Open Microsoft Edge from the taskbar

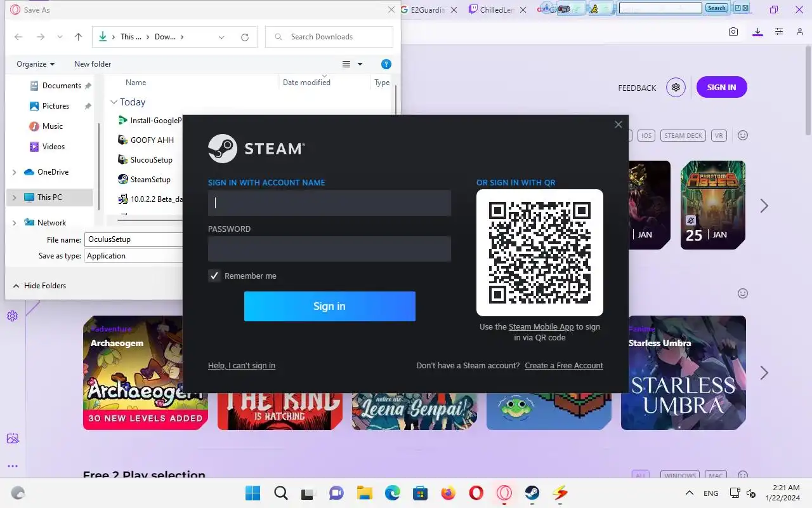point(392,493)
